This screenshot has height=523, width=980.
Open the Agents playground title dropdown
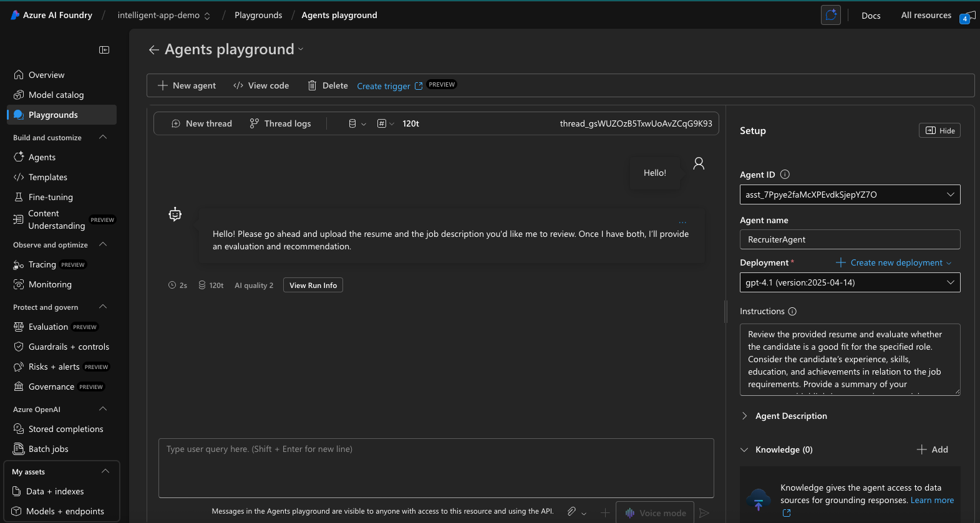coord(301,49)
